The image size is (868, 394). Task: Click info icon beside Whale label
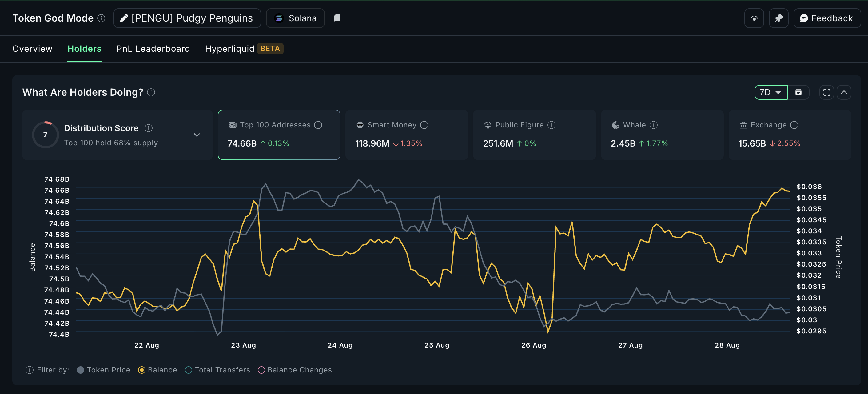[x=653, y=125]
